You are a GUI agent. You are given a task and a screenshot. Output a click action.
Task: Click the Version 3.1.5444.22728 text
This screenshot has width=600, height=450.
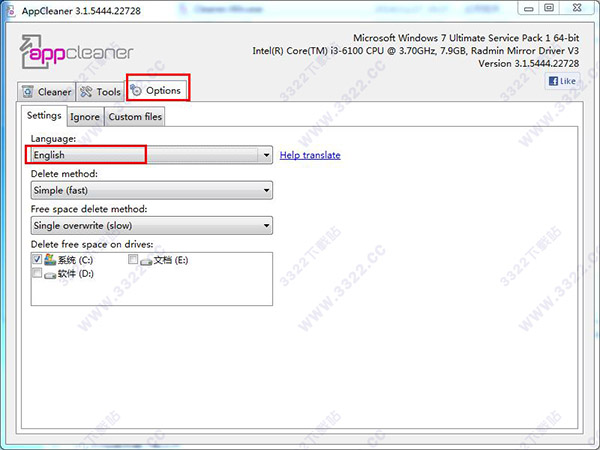pyautogui.click(x=528, y=64)
